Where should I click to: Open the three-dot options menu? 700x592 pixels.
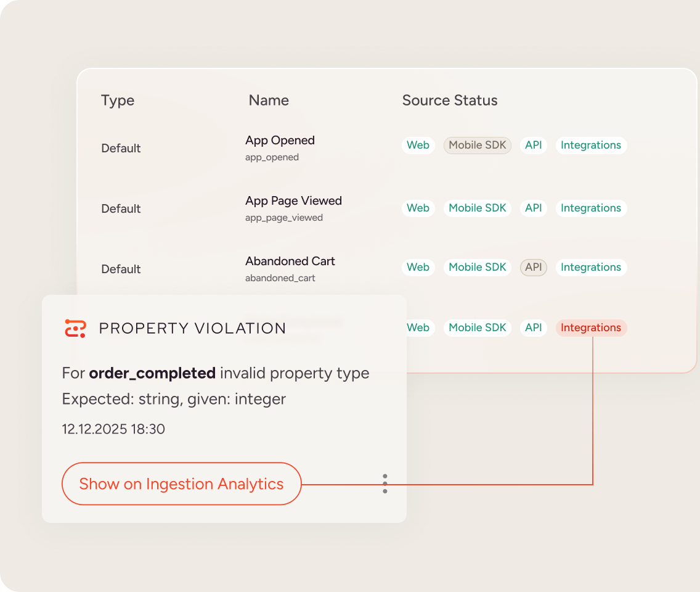(x=385, y=483)
